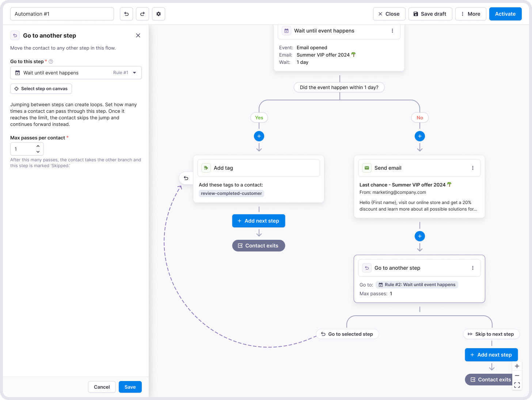
Task: Click Add next step under Skip to next step
Action: point(491,355)
